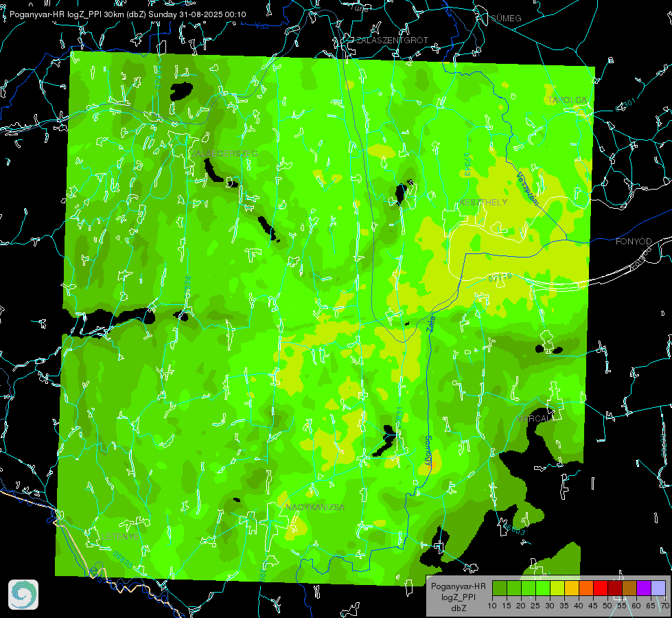Click the MARCALI town label
This screenshot has width=672, height=618.
click(x=535, y=419)
